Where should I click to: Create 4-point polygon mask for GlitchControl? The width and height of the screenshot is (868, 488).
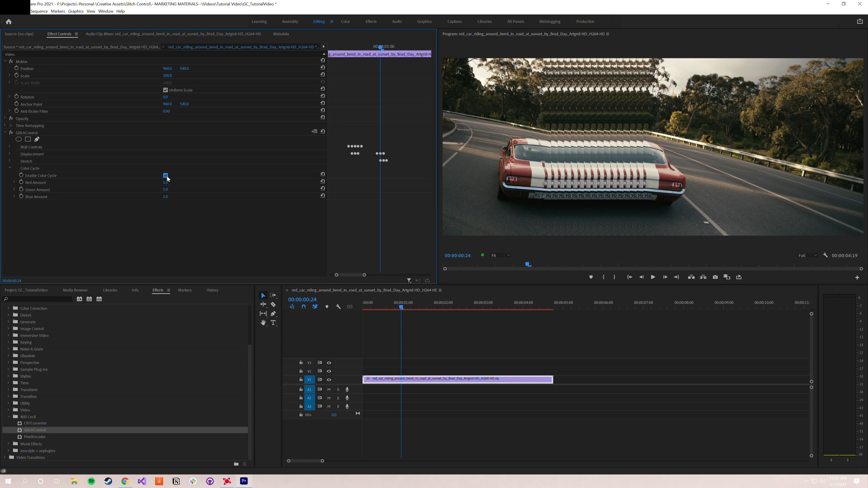pos(28,140)
